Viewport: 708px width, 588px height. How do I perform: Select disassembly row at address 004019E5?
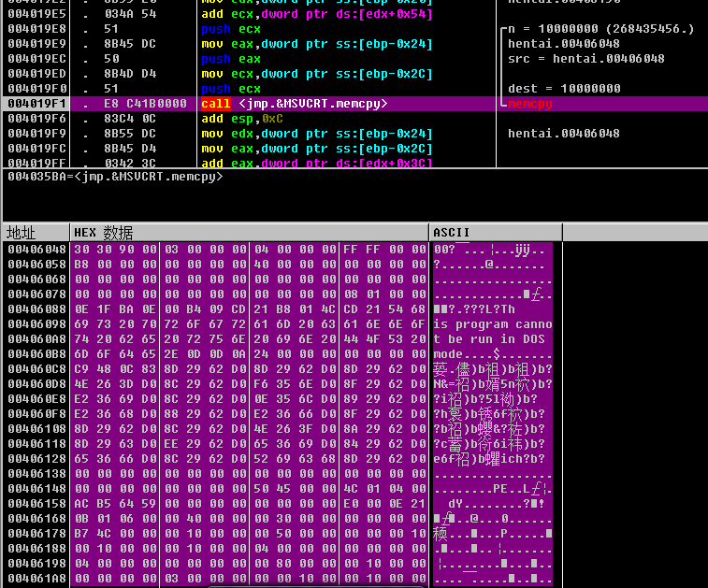(x=34, y=14)
